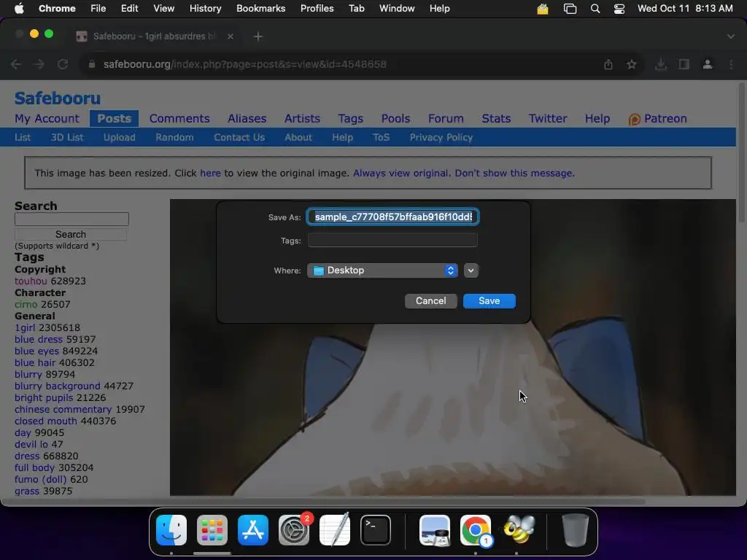Open the Help menu in menu bar
The width and height of the screenshot is (747, 560).
coord(439,9)
